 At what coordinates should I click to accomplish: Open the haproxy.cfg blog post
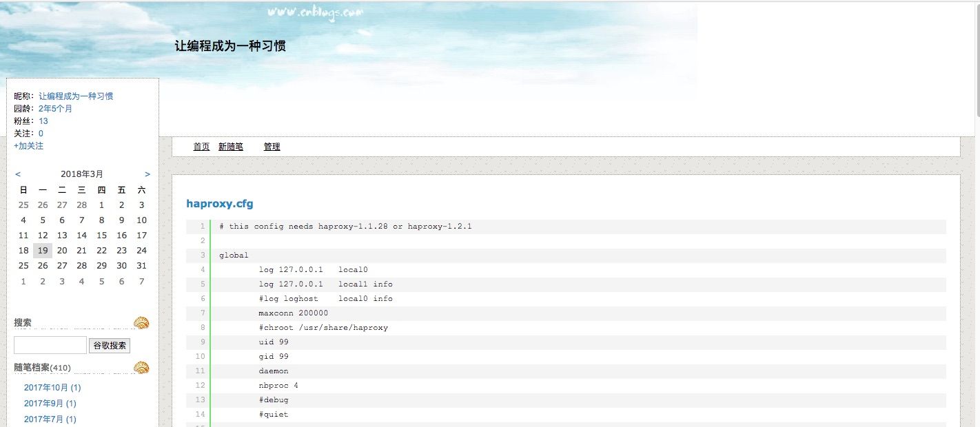219,203
